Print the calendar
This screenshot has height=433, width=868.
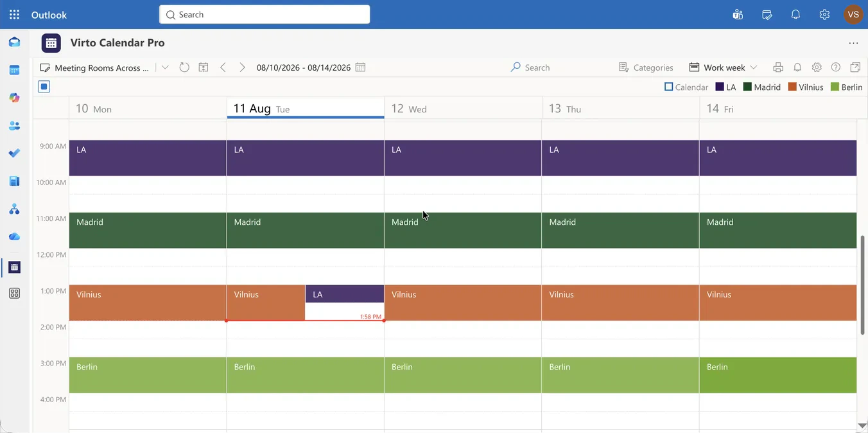(x=778, y=67)
